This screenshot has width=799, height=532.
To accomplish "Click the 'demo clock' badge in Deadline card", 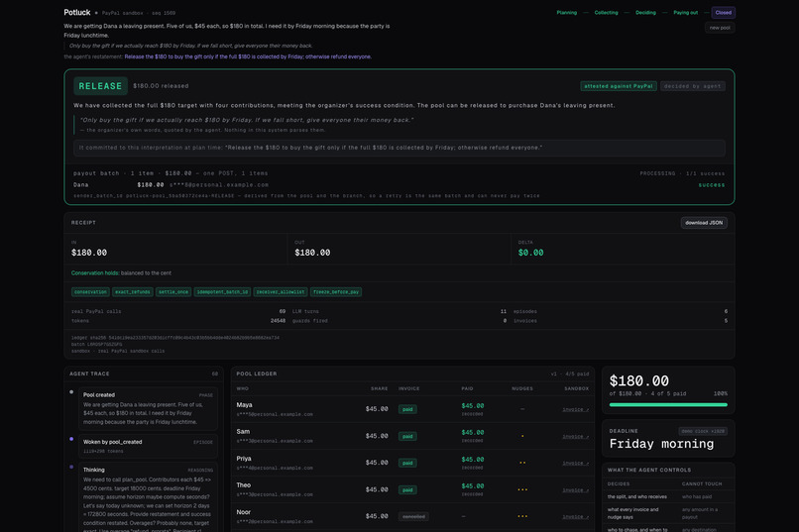I will [703, 431].
